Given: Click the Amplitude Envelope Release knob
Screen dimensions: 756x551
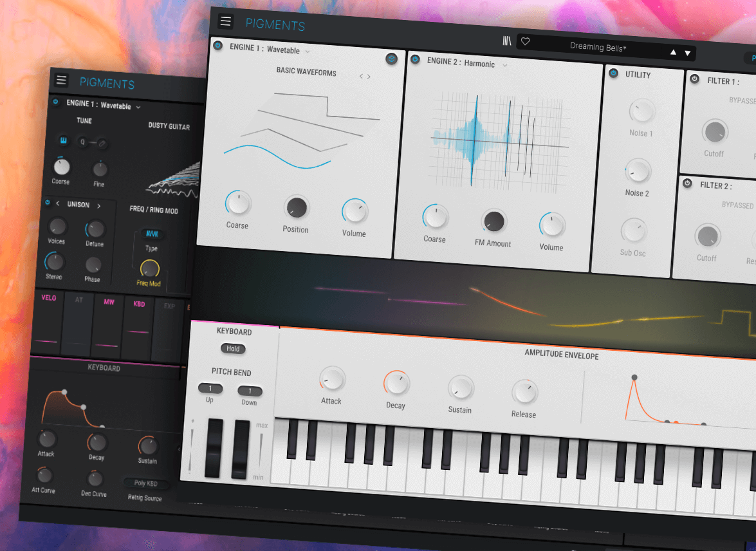Looking at the screenshot, I should click(524, 392).
